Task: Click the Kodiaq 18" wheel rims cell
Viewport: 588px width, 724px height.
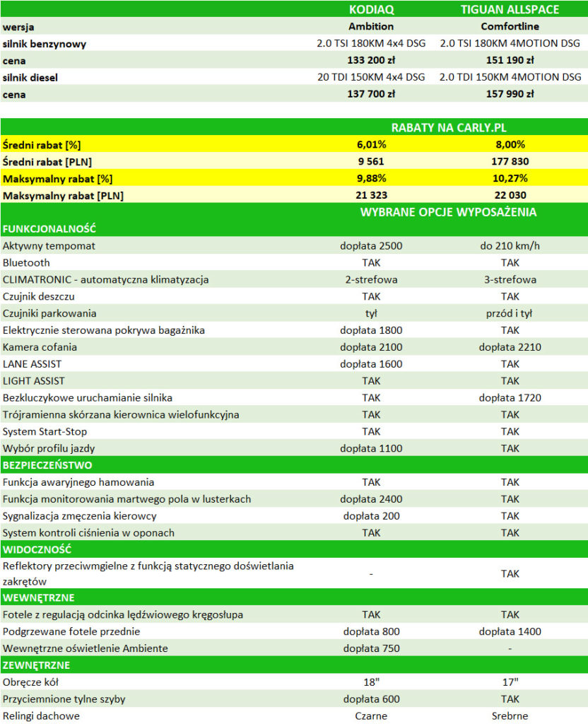Action: [371, 682]
